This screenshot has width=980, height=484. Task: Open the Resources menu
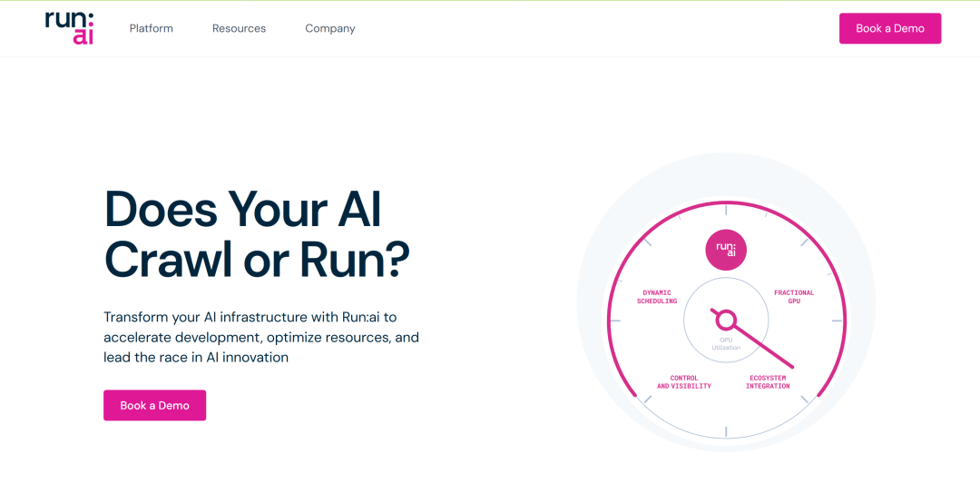(239, 28)
